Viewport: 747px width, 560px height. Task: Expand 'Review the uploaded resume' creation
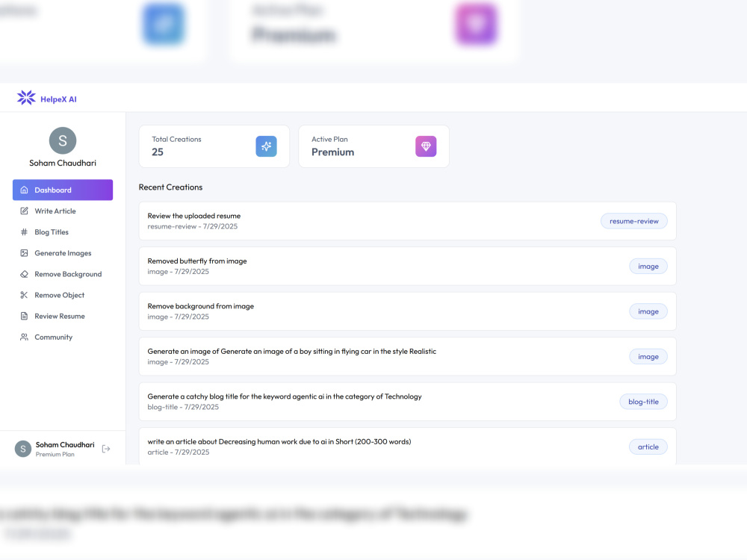coord(407,221)
